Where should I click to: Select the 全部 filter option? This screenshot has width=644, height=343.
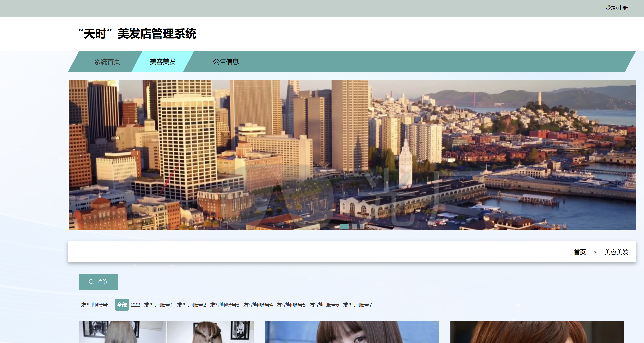point(122,305)
